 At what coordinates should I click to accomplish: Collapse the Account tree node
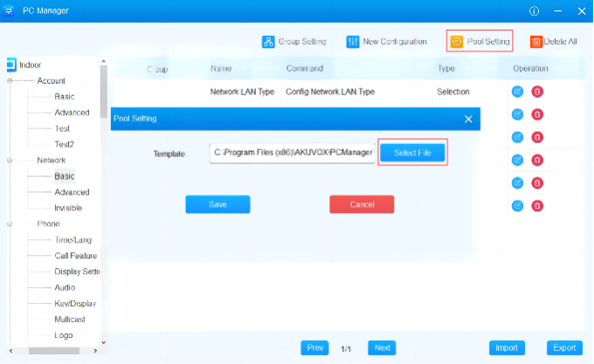pyautogui.click(x=10, y=81)
